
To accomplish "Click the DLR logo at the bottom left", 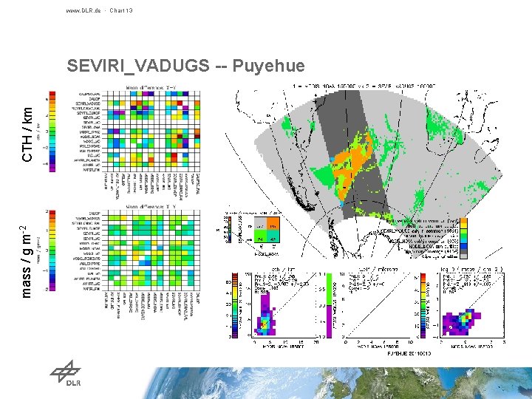I will pos(65,373).
